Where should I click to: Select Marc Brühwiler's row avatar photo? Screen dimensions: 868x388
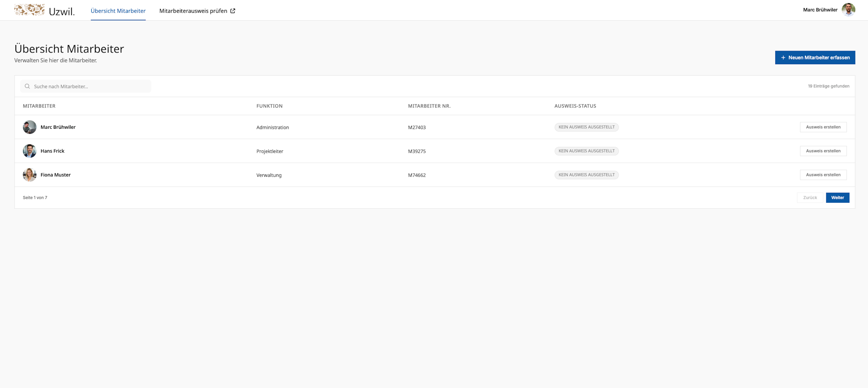pyautogui.click(x=29, y=127)
